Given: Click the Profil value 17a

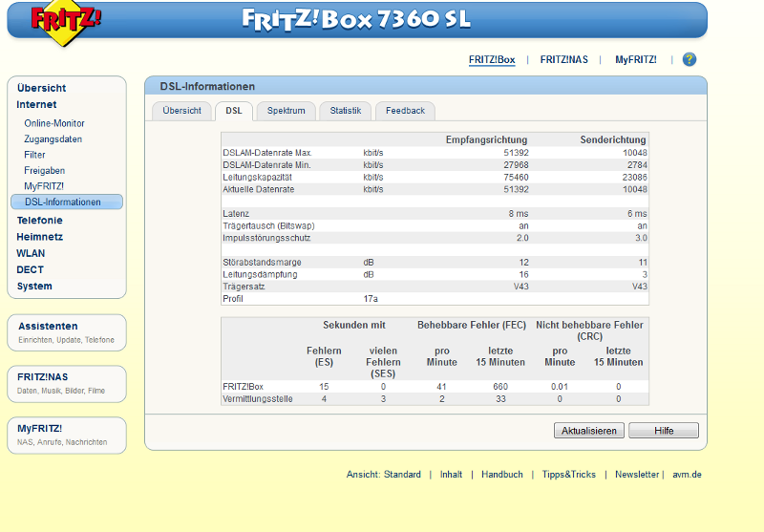Looking at the screenshot, I should [x=371, y=299].
